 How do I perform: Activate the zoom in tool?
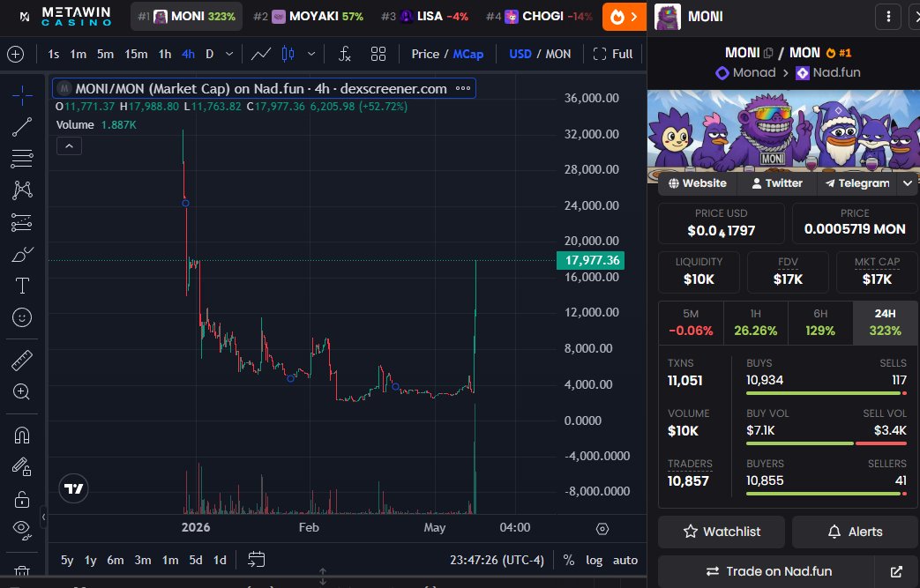[22, 391]
